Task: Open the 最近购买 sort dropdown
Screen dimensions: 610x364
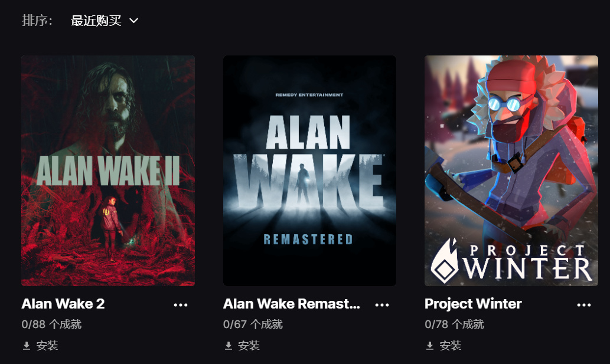Action: pyautogui.click(x=105, y=21)
